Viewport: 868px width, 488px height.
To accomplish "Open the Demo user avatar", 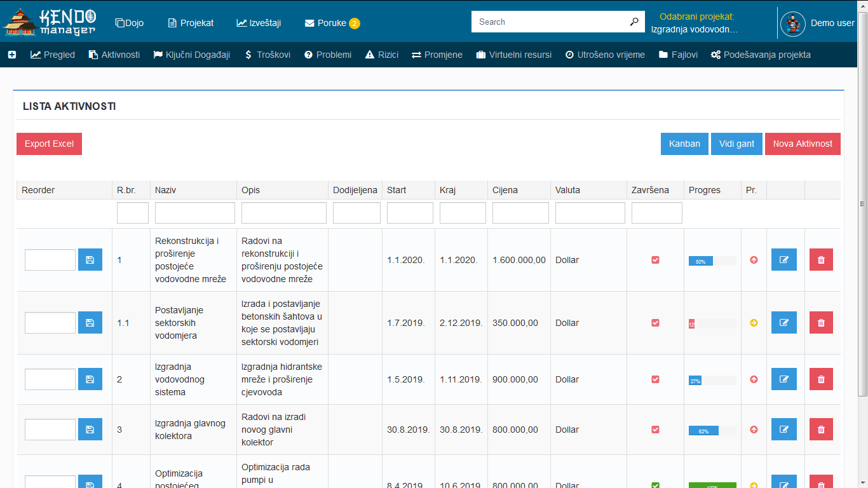I will [793, 24].
